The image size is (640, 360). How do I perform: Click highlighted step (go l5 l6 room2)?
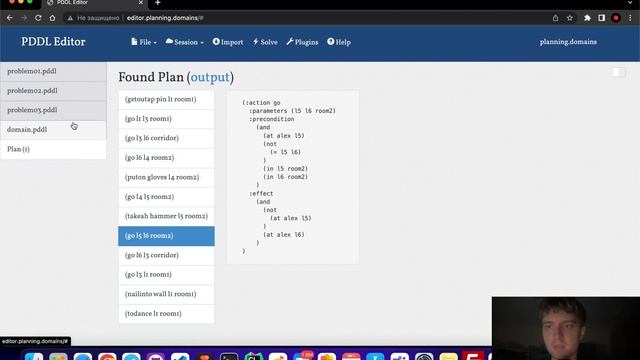pyautogui.click(x=166, y=236)
